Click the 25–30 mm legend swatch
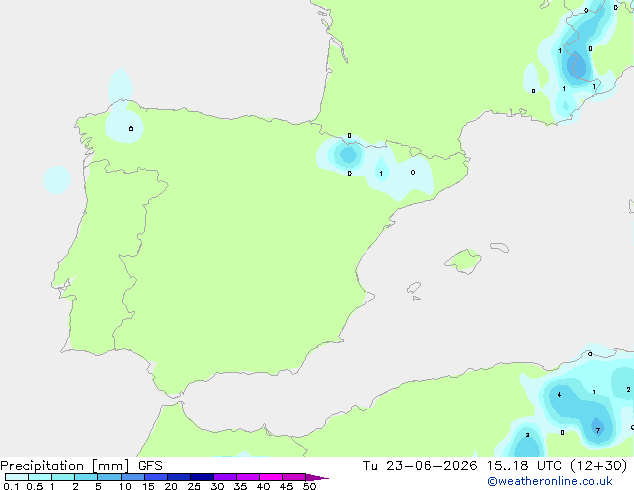Screen dimensions: 634x490 (202, 477)
